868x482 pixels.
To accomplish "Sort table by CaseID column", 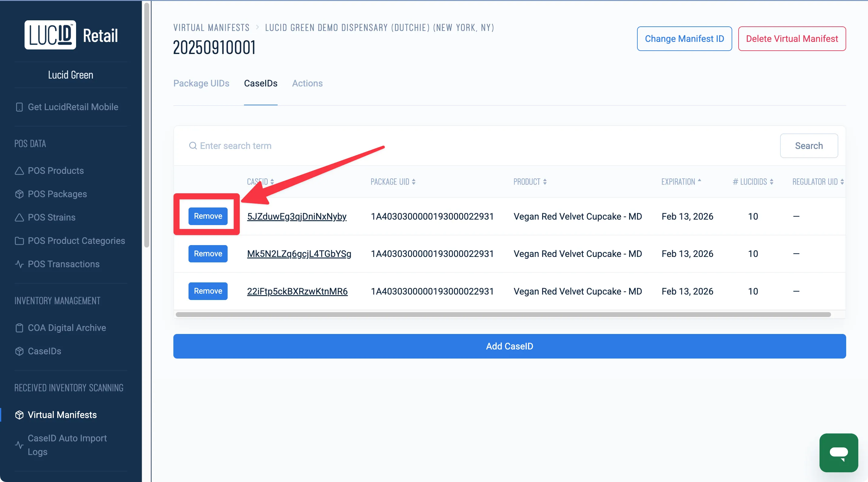I will click(x=260, y=182).
